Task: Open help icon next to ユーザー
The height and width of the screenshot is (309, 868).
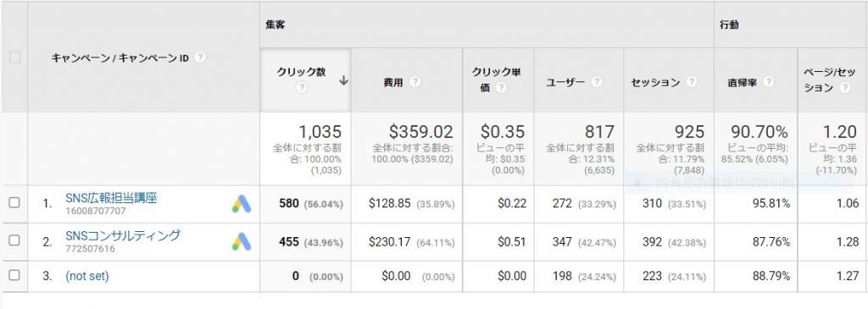Action: tap(596, 82)
